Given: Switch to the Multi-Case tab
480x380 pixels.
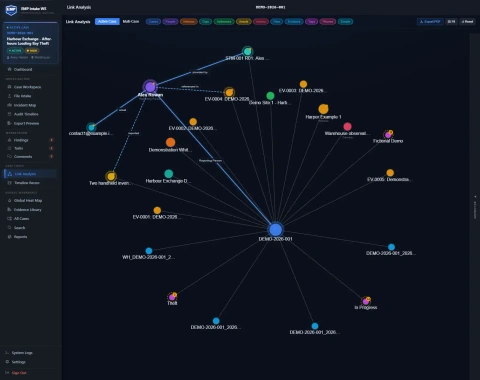Looking at the screenshot, I should click(x=131, y=22).
